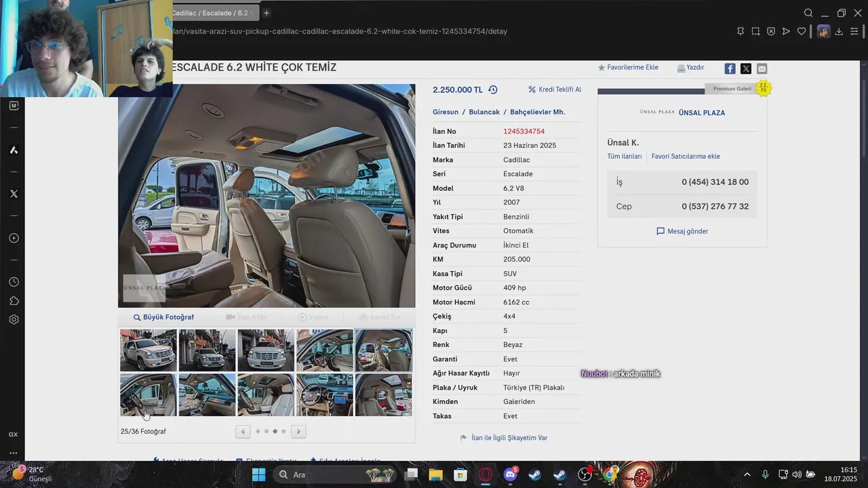The image size is (868, 488).
Task: Select the Video tab under photo
Action: pyautogui.click(x=313, y=317)
